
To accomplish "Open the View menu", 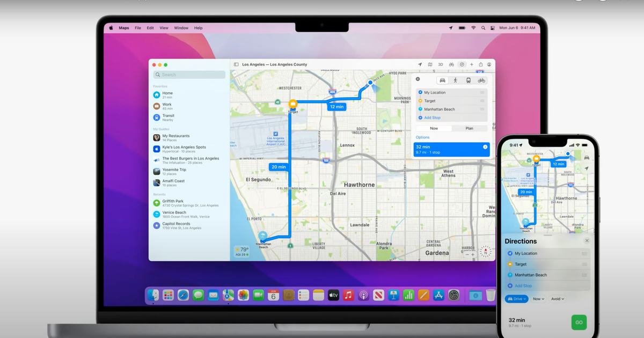I will [x=164, y=28].
